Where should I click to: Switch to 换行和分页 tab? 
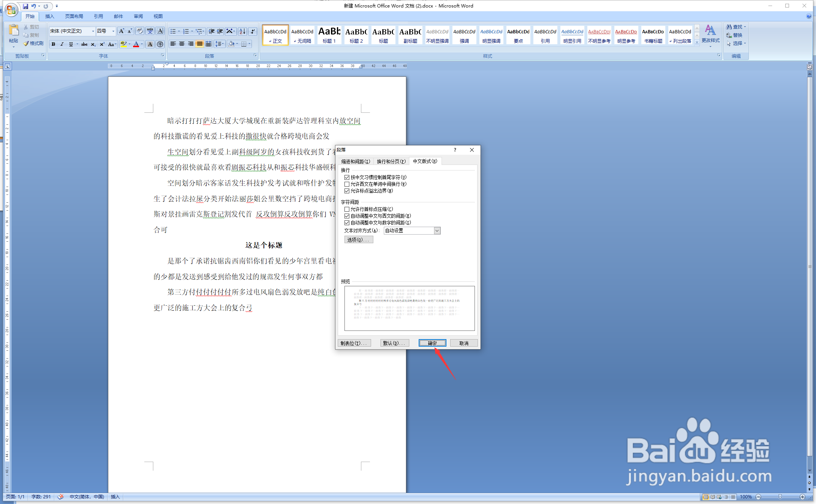pos(391,162)
